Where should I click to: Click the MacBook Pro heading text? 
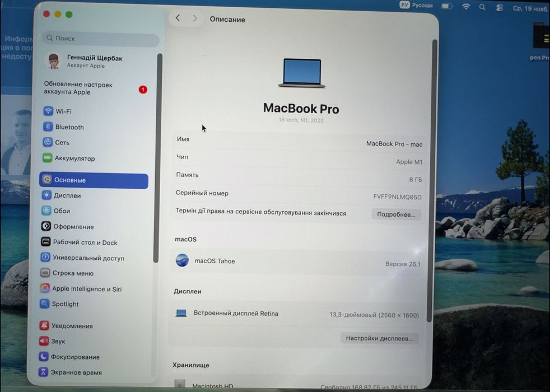coord(301,108)
